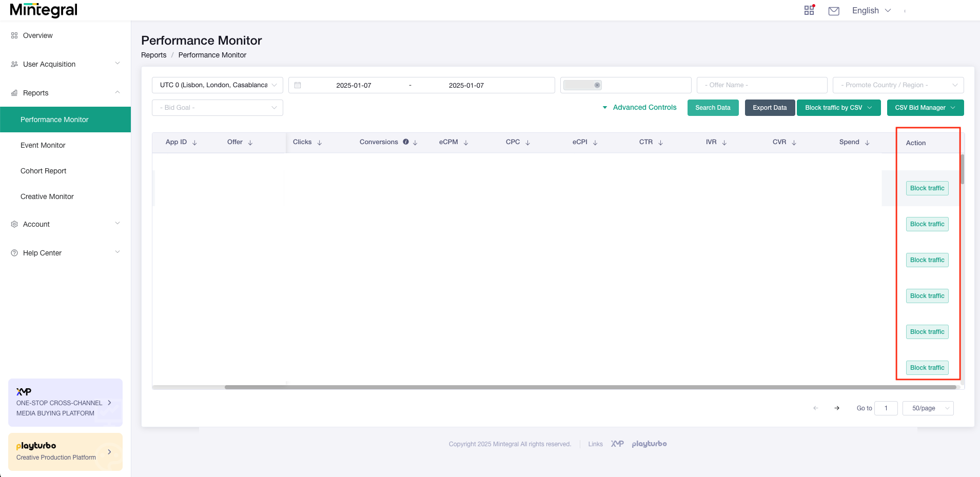
Task: Click the info icon beside the Conversions column
Action: point(406,142)
